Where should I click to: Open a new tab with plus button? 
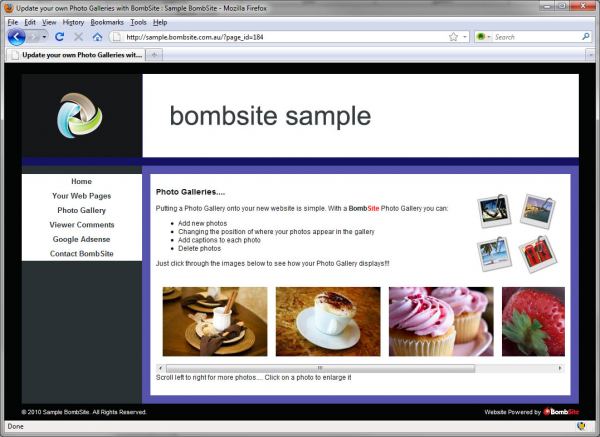click(x=154, y=55)
